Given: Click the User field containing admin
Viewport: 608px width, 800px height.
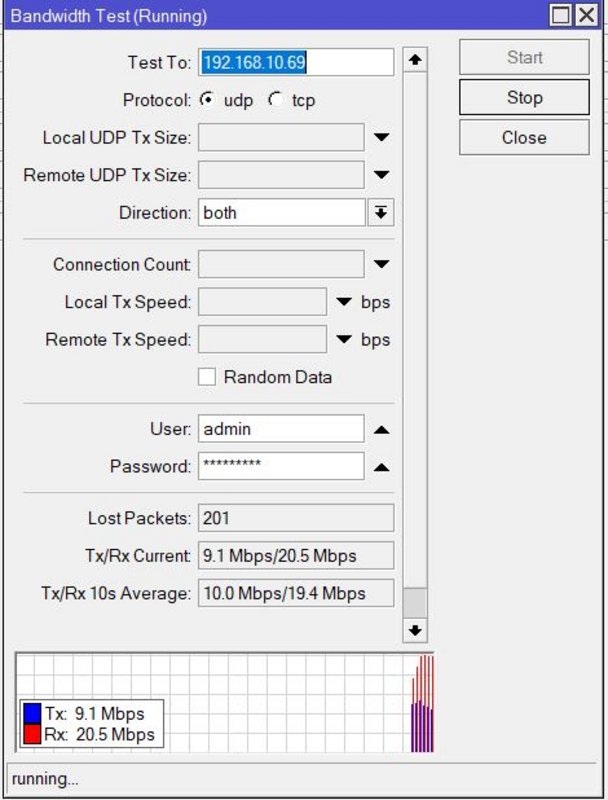Looking at the screenshot, I should [x=281, y=429].
